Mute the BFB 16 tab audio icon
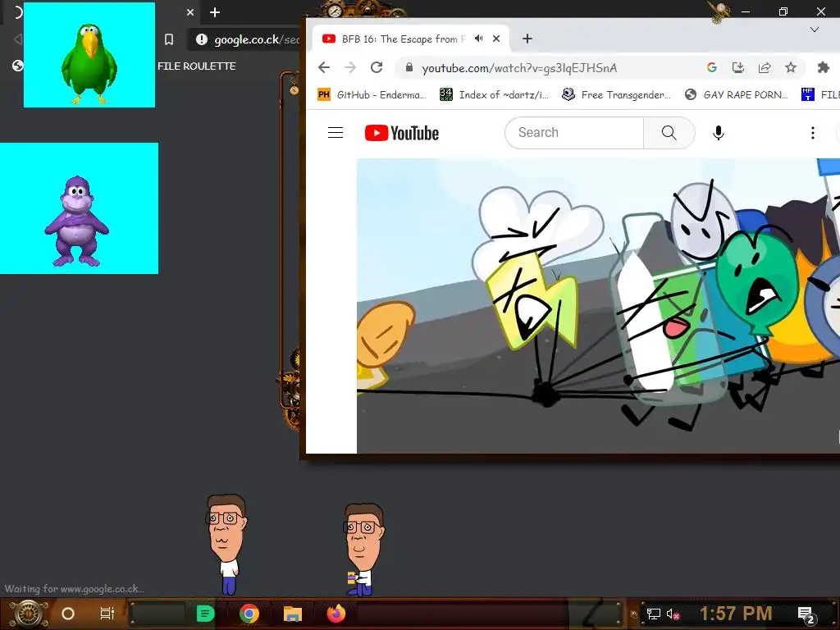Image resolution: width=840 pixels, height=630 pixels. [478, 39]
